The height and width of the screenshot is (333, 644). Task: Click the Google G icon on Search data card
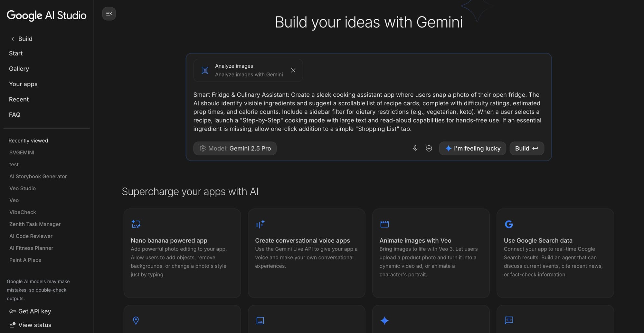509,224
